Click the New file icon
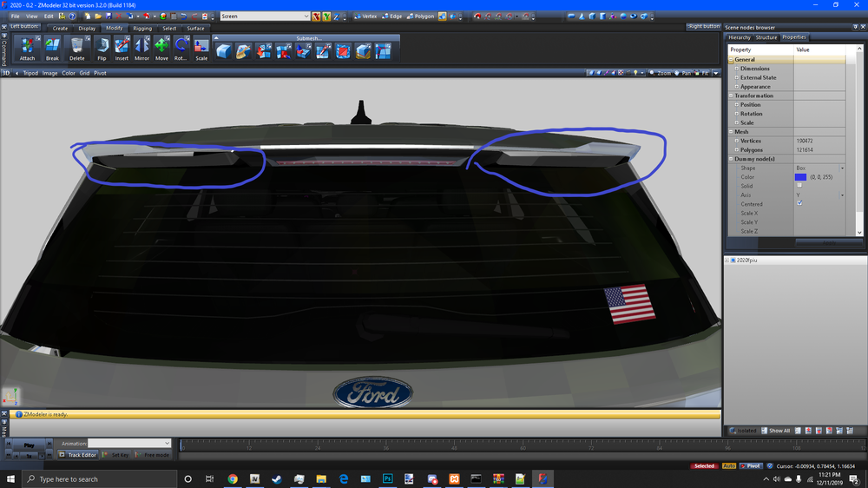The height and width of the screenshot is (488, 868). (88, 16)
